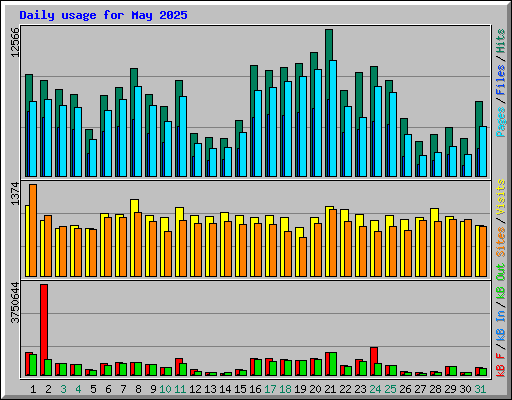
Task: Click day 26 on the x-axis
Action: 405,389
